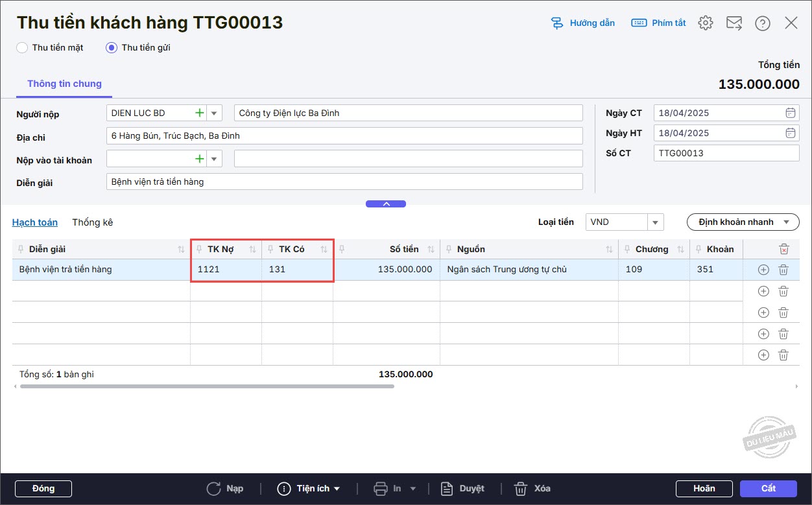This screenshot has height=505, width=812.
Task: Open the Hướng dẫn guide link
Action: click(582, 23)
